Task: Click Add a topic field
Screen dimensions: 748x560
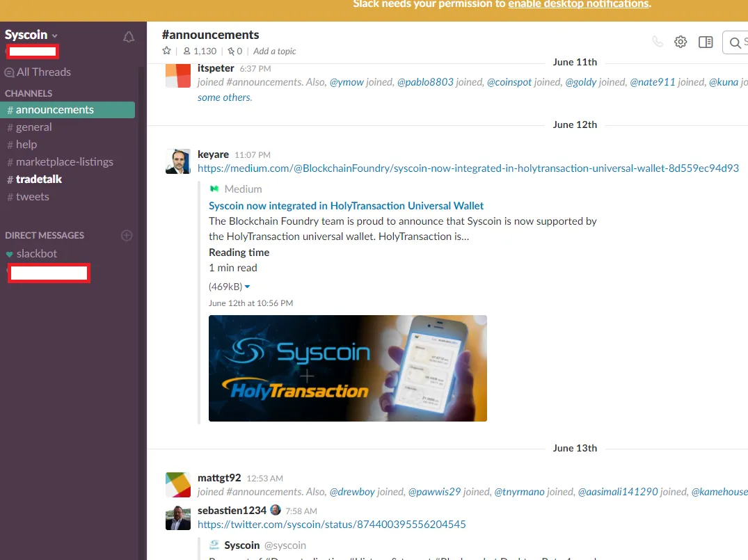Action: click(274, 51)
